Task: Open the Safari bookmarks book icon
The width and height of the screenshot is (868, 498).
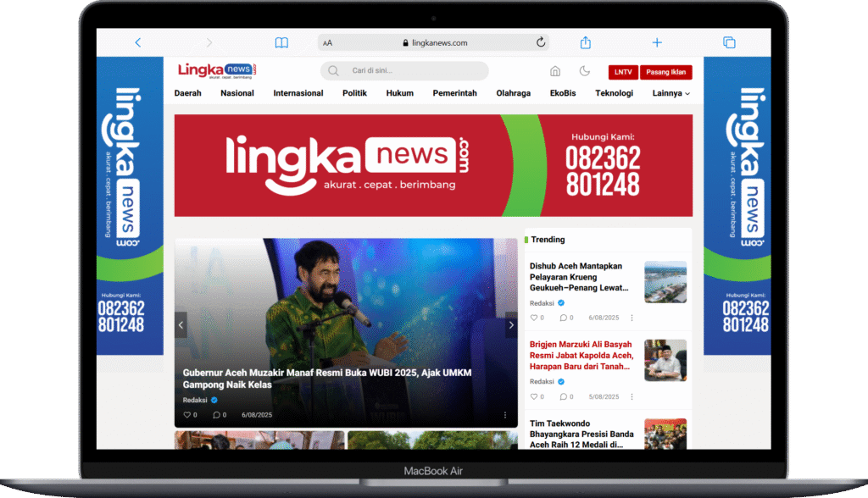Action: click(281, 42)
